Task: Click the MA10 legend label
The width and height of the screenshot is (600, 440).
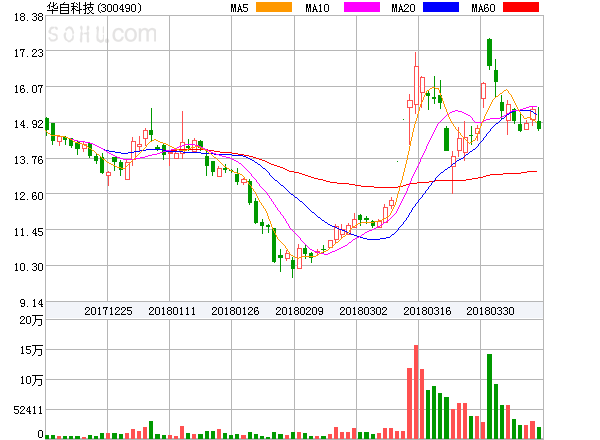Action: click(x=317, y=8)
